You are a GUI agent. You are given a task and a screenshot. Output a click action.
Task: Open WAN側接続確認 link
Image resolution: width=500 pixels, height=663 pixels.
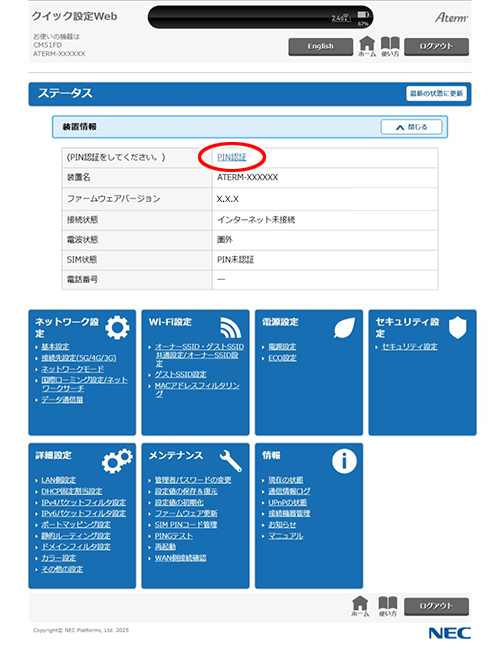coord(180,558)
